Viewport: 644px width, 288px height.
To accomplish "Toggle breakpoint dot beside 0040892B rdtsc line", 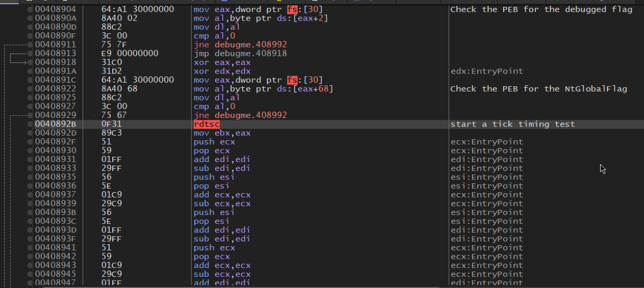I will 31,124.
